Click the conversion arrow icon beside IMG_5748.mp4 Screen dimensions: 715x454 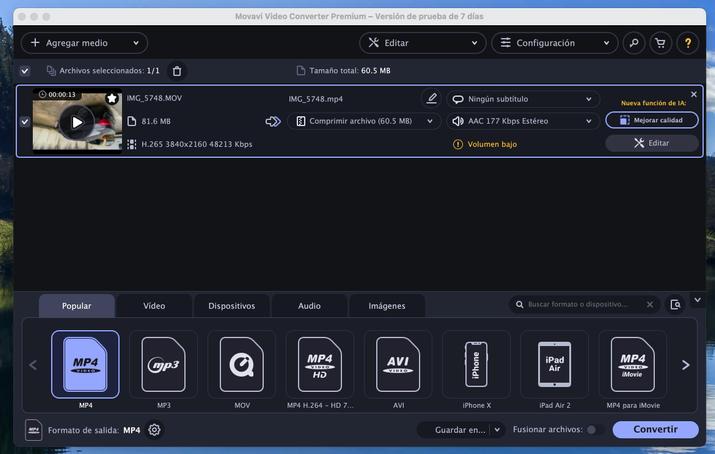coord(273,121)
